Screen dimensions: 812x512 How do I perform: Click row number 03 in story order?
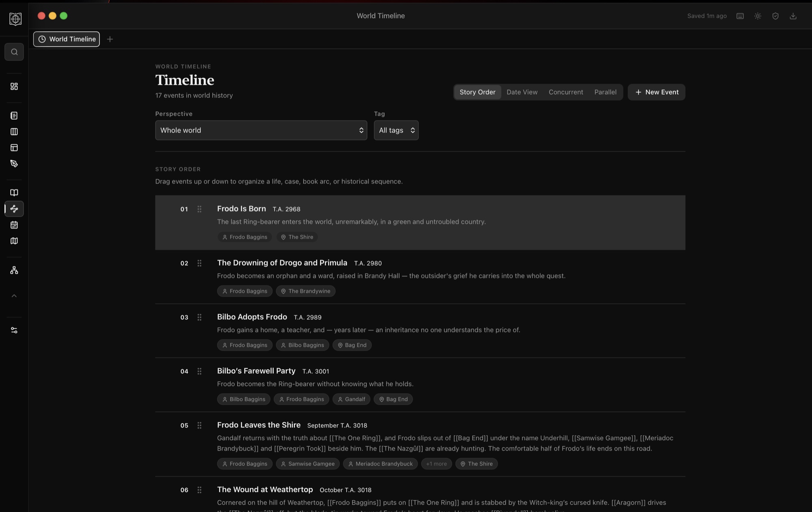pos(184,317)
